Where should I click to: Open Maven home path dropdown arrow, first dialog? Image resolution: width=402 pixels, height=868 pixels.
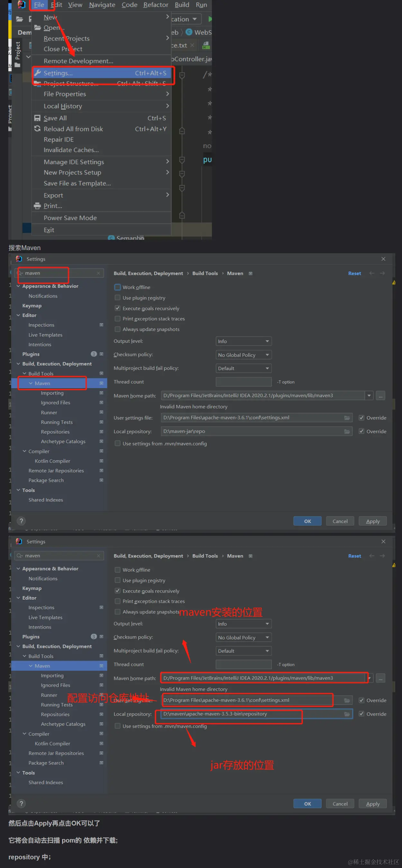tap(369, 396)
